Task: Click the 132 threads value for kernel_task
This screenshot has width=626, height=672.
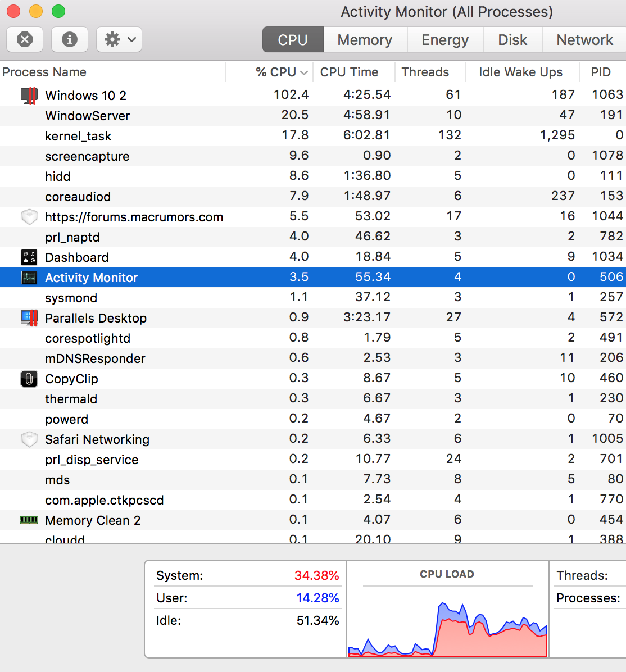Action: [x=450, y=135]
